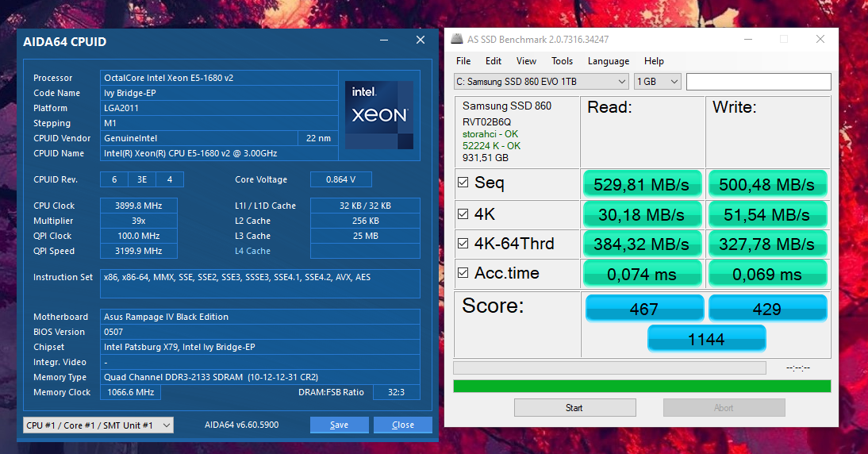
Task: Click the L3 Cache value 25 MB
Action: pos(365,236)
